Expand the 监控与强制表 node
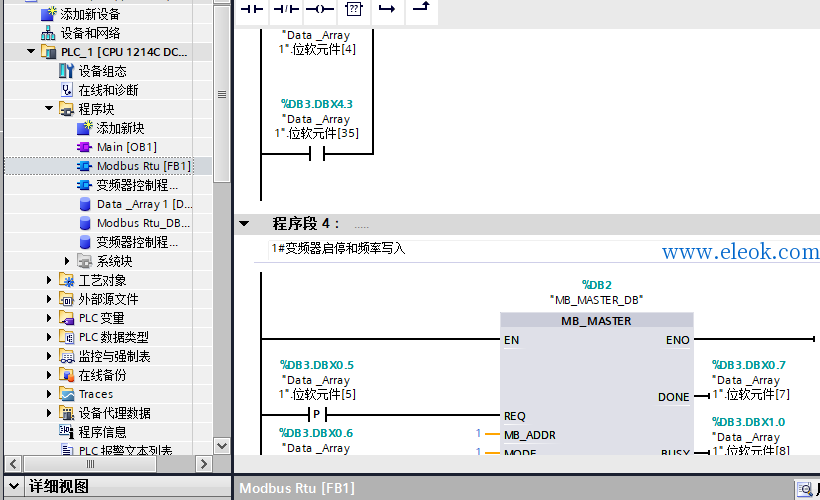The width and height of the screenshot is (820, 500). pos(49,356)
